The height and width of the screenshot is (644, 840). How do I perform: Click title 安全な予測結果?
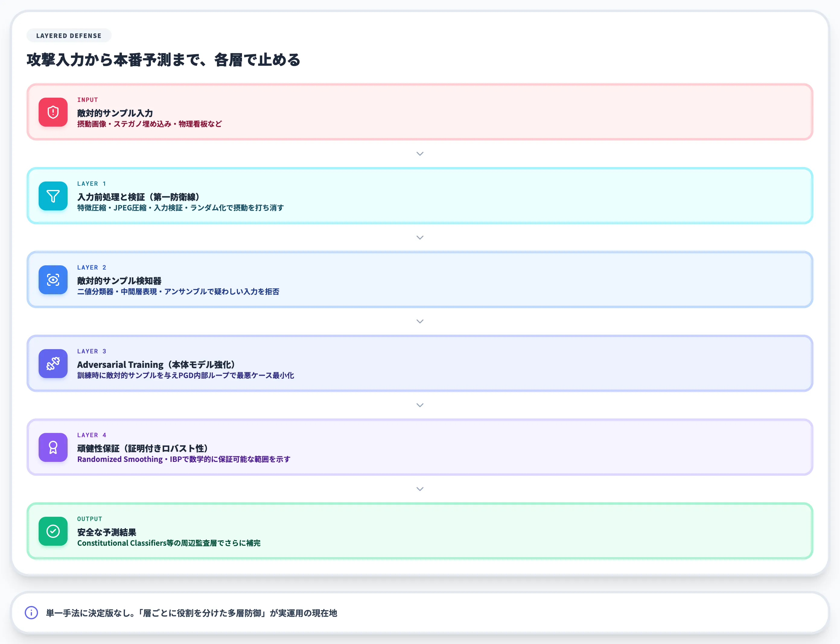107,532
